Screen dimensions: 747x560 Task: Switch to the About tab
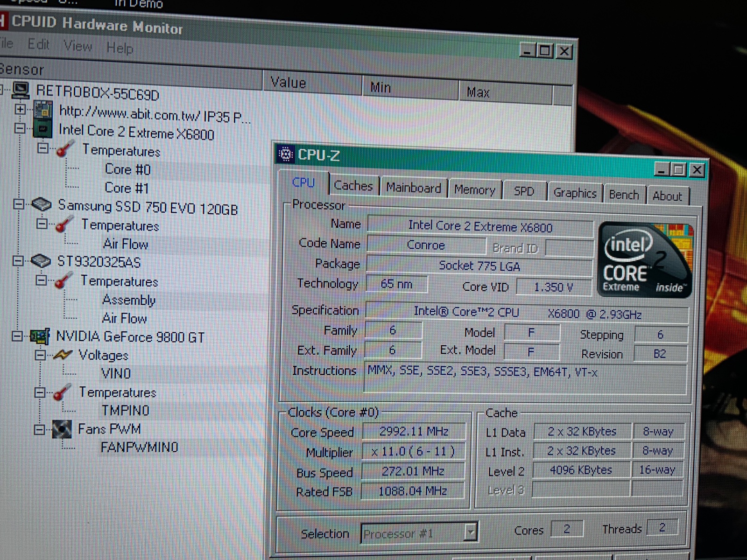click(667, 196)
